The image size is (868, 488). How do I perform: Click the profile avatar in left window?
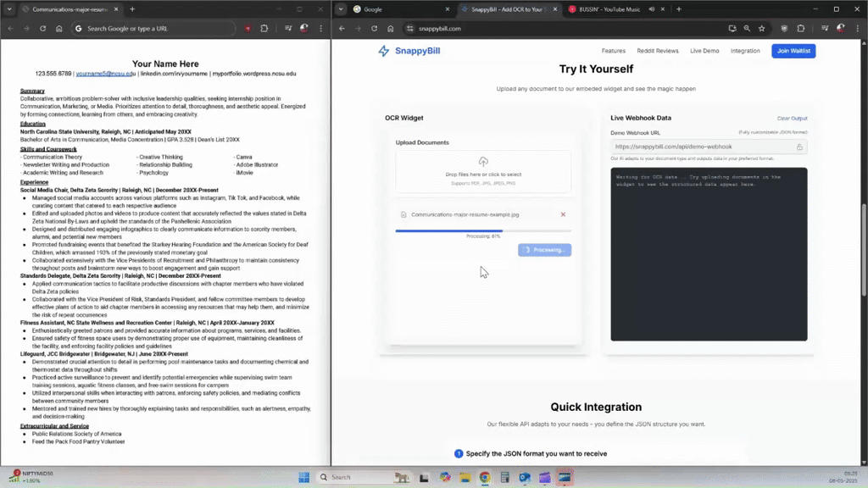[x=304, y=29]
